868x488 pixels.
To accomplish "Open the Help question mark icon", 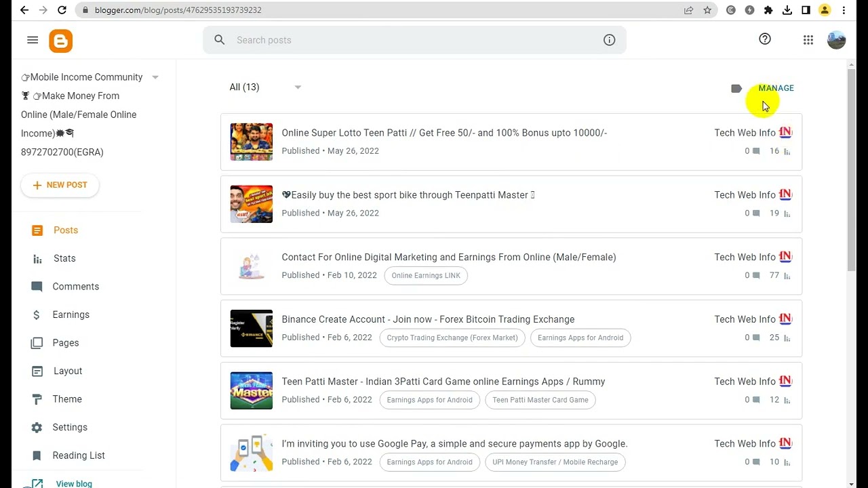I will [x=765, y=39].
